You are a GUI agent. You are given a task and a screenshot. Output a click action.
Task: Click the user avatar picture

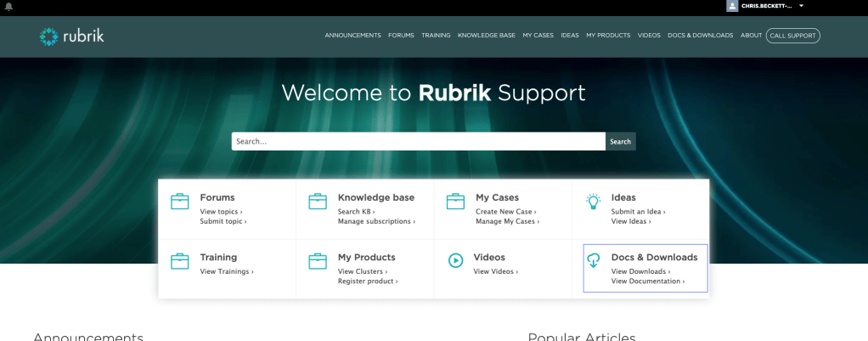tap(732, 6)
